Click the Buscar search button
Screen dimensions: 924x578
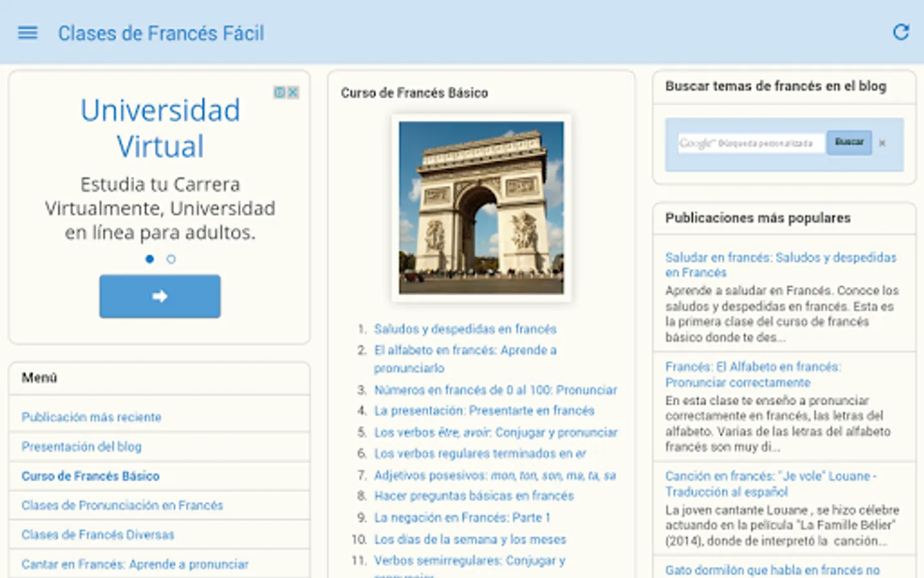point(849,142)
